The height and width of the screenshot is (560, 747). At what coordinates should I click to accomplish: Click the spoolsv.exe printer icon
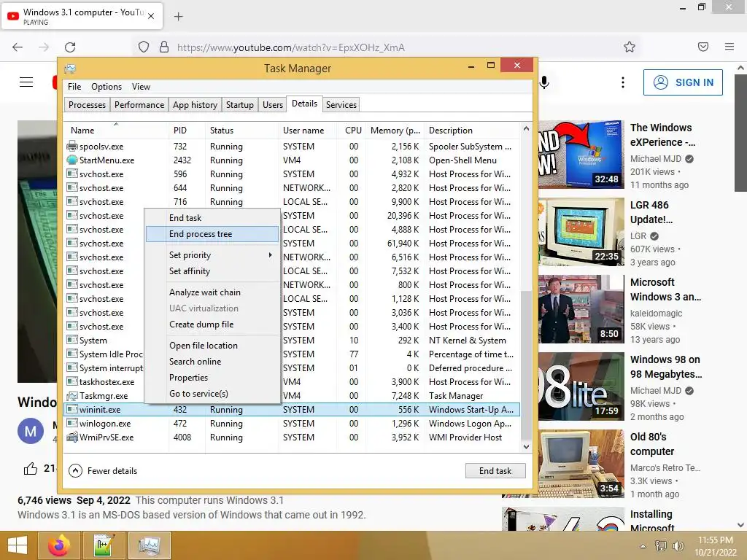pyautogui.click(x=72, y=146)
